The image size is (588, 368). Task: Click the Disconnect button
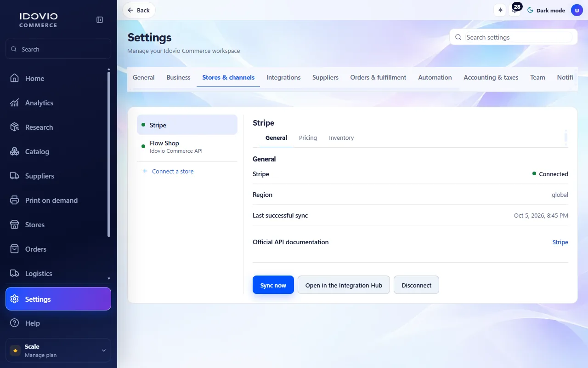tap(416, 285)
